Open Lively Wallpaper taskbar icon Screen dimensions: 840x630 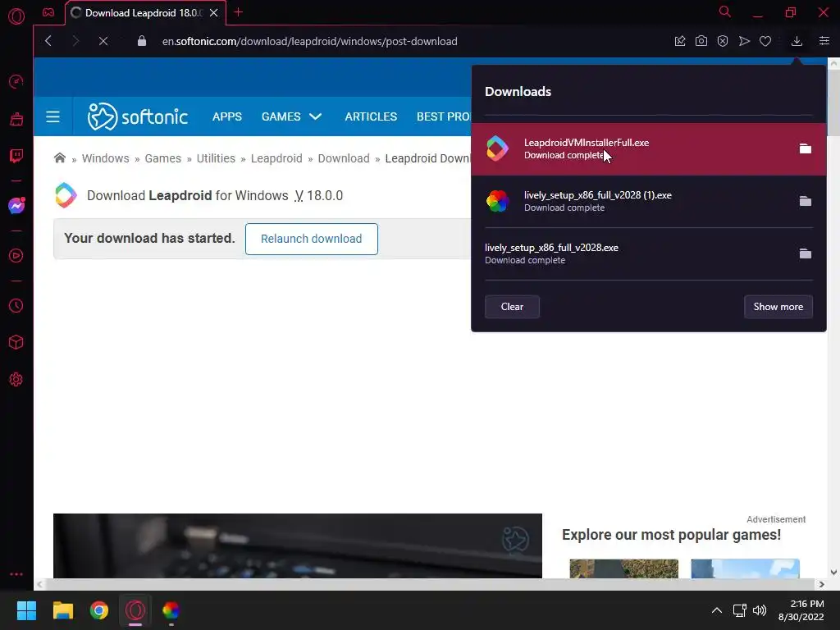coord(171,610)
